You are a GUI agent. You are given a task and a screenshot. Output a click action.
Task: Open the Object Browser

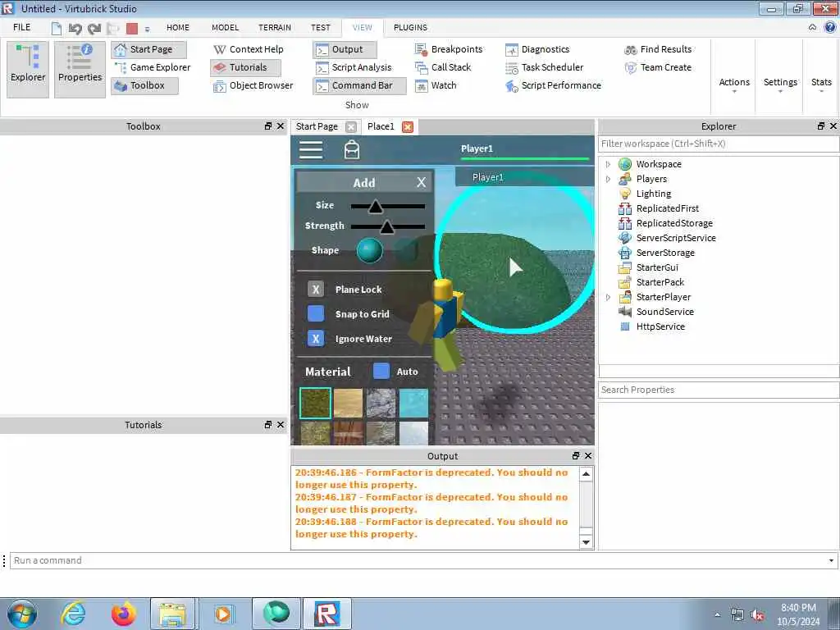(x=253, y=85)
